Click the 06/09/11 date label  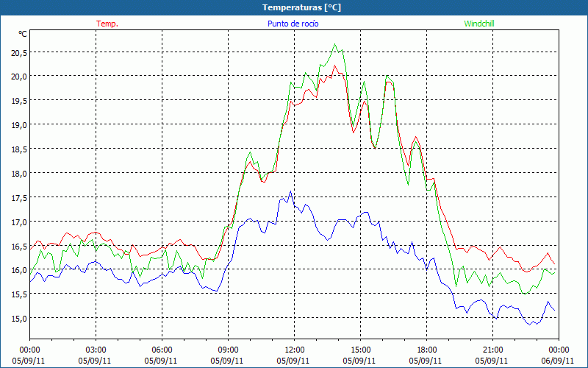[557, 361]
